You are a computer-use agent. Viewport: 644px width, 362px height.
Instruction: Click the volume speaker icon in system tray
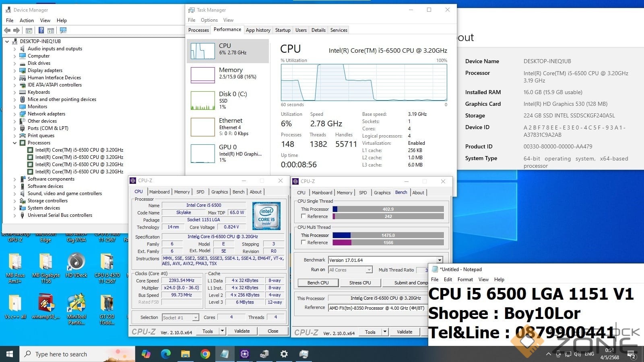click(x=578, y=354)
